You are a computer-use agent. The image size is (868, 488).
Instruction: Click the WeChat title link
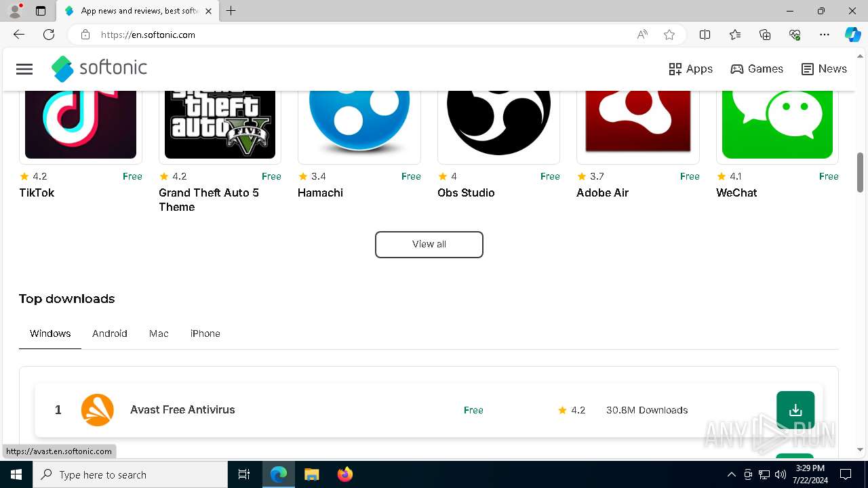coord(736,192)
